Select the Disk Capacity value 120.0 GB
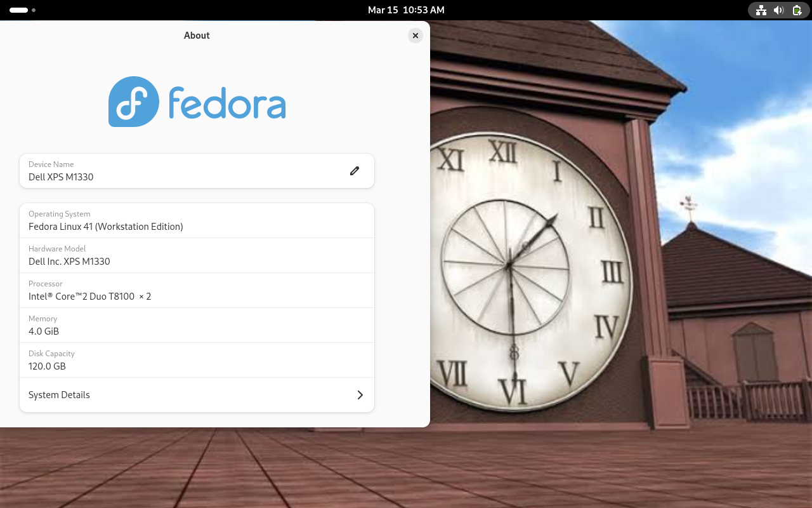Viewport: 812px width, 508px height. click(47, 366)
